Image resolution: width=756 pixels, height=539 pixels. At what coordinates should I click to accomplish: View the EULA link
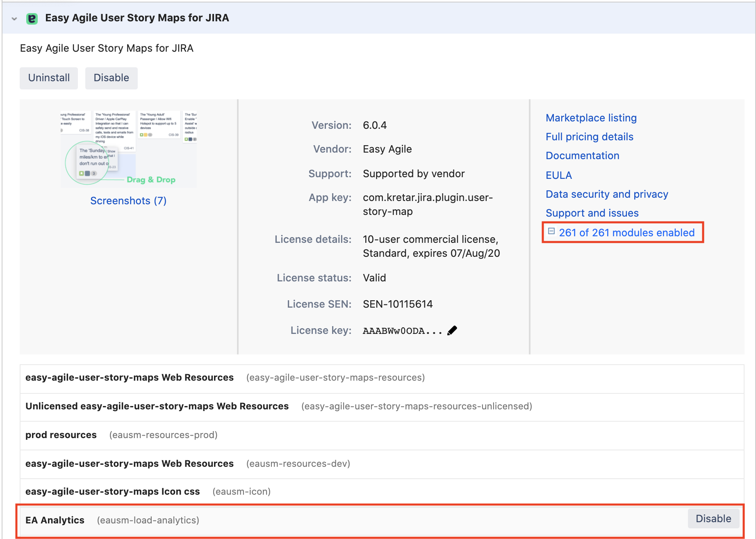click(558, 175)
